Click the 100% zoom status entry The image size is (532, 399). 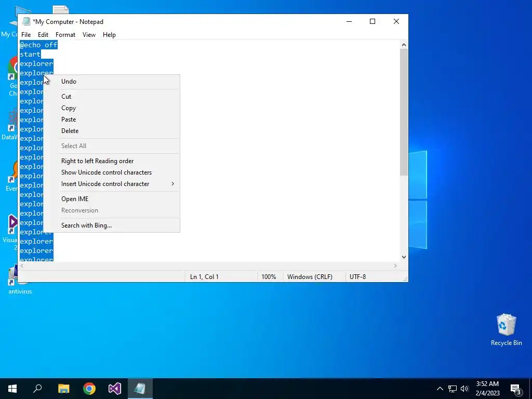pyautogui.click(x=269, y=277)
